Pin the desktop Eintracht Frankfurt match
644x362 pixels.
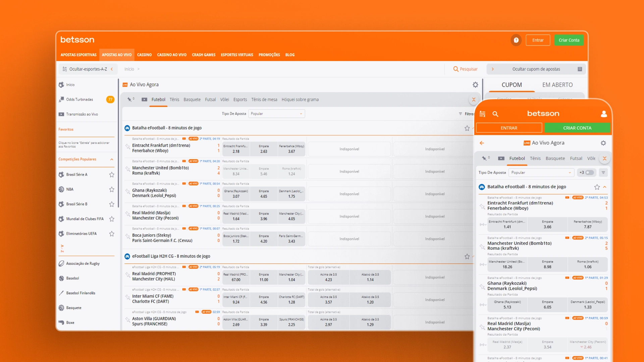pos(127,146)
